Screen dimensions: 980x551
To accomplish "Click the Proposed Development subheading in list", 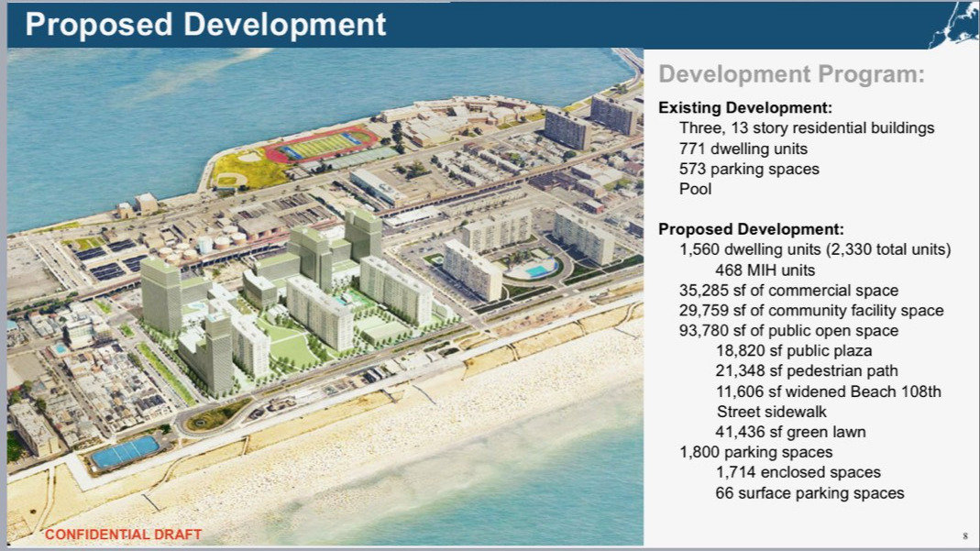I will pyautogui.click(x=751, y=229).
